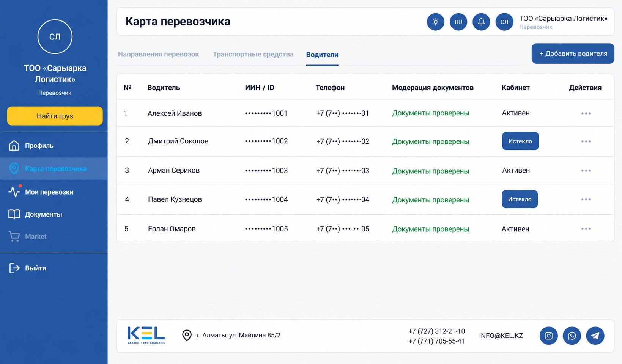The image size is (622, 364).
Task: Click the INFO@KEL.KZ email link
Action: click(x=501, y=336)
